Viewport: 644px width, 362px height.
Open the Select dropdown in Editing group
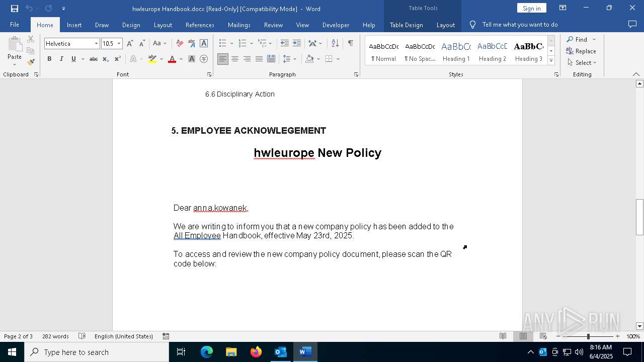[582, 63]
